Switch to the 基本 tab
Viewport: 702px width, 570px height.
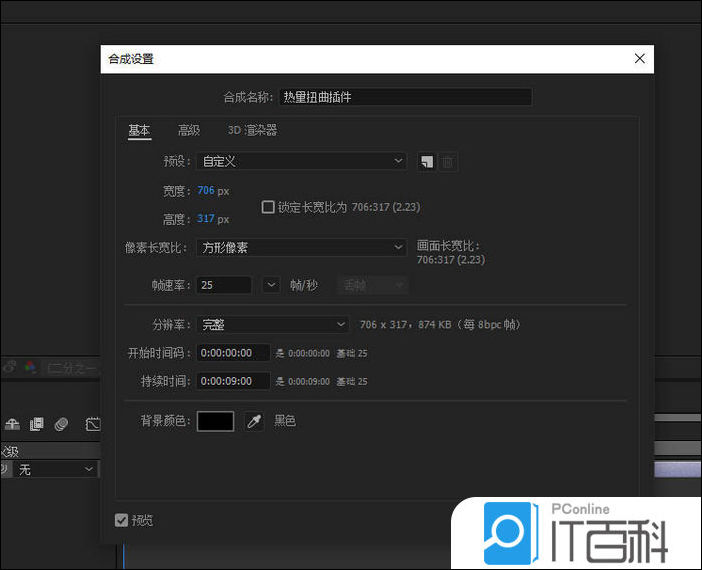pos(139,130)
